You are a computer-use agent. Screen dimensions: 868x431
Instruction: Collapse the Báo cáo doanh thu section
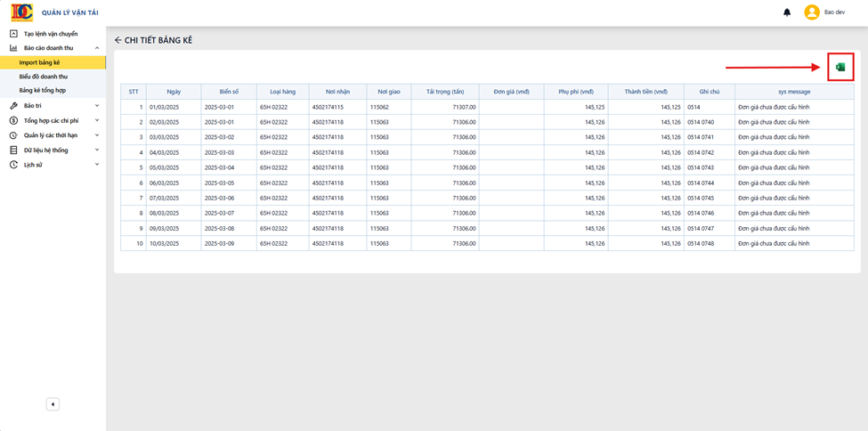(97, 48)
